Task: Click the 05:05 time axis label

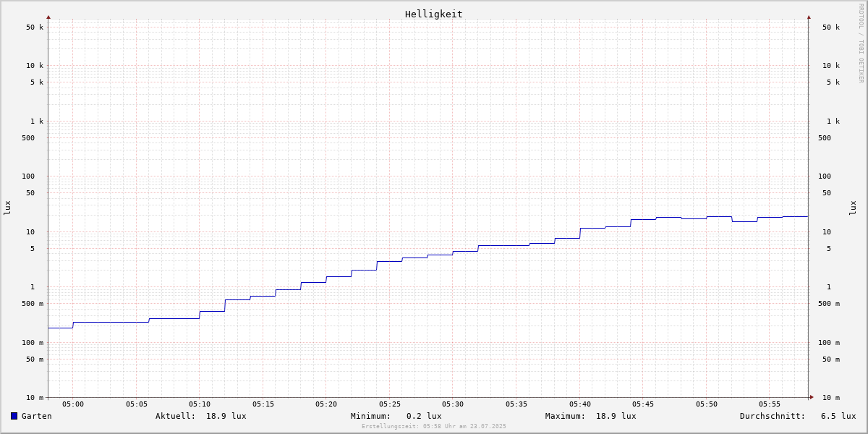Action: click(137, 404)
